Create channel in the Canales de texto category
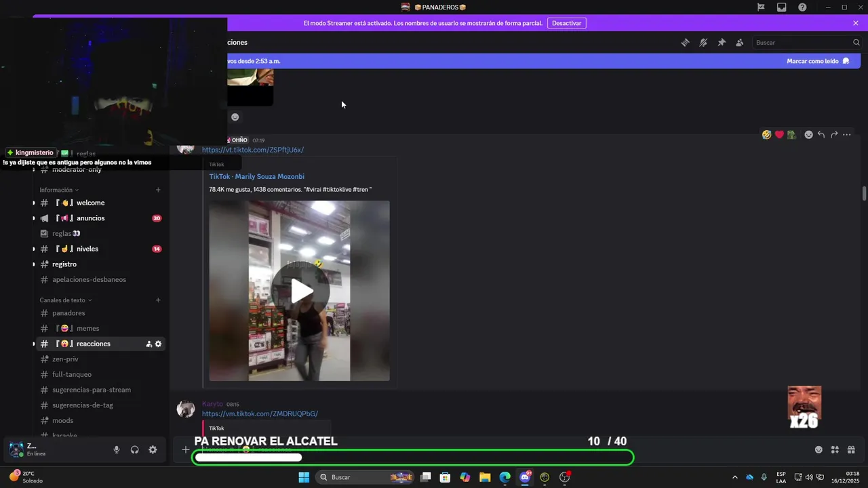 (158, 300)
